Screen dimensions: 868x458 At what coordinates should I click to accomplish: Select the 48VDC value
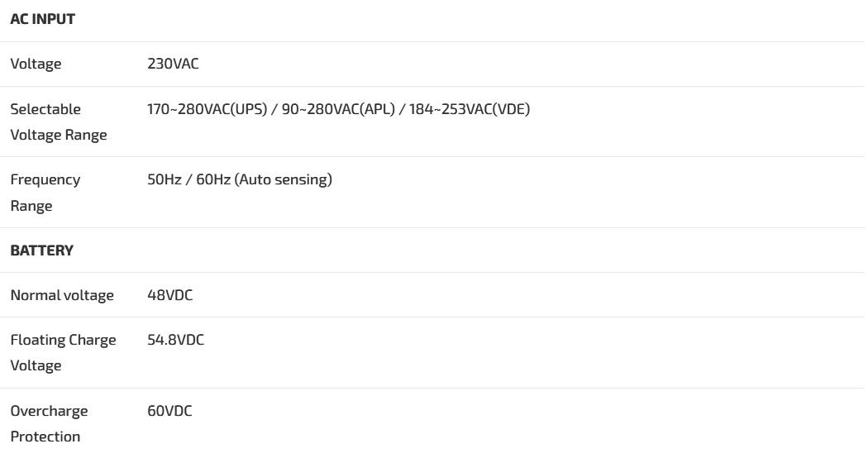(x=169, y=295)
